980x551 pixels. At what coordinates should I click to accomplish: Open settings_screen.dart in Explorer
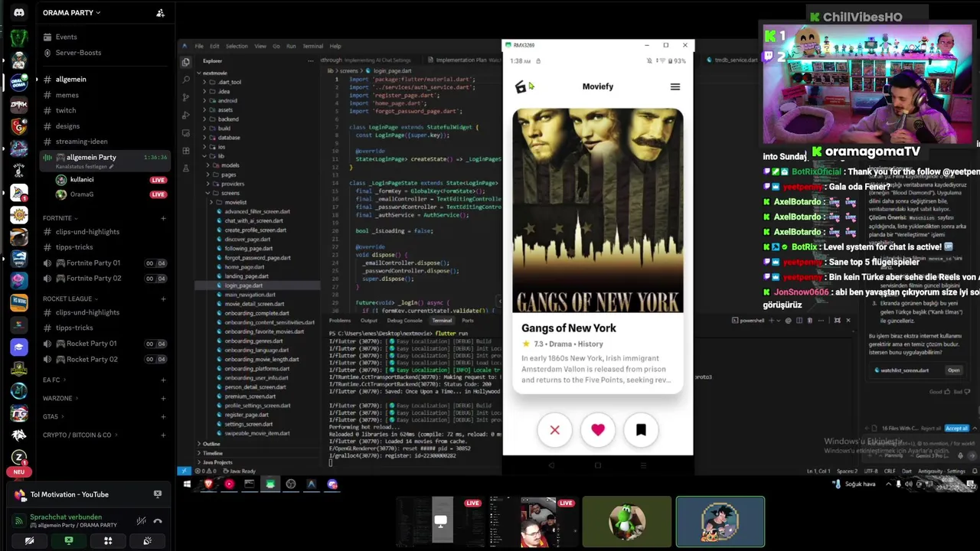(248, 424)
